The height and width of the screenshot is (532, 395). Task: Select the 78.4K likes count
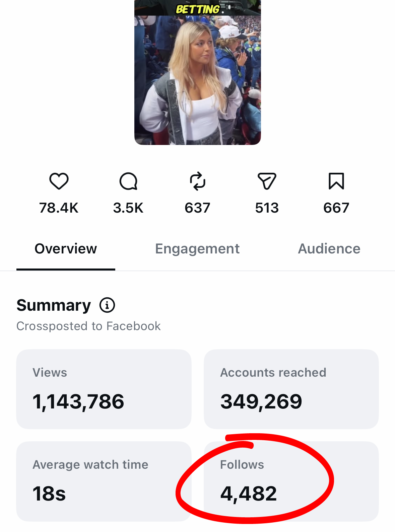tap(59, 208)
